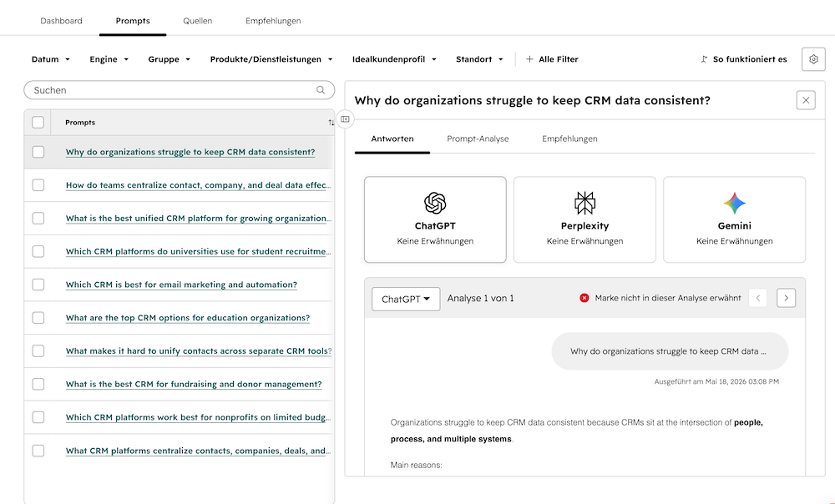Click the Suchen search input field
This screenshot has width=835, height=504.
click(x=179, y=90)
